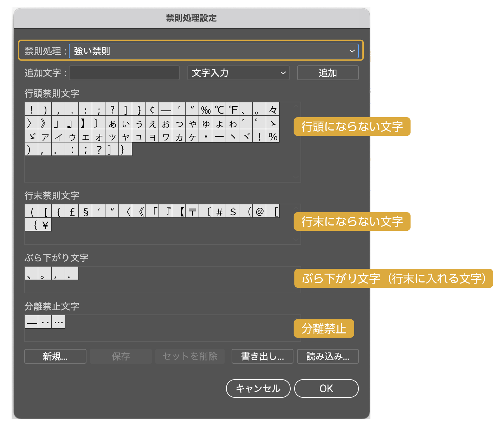Click the 行頭禁則文字 list scroll-up arrow
This screenshot has height=427, width=504.
pos(296,106)
